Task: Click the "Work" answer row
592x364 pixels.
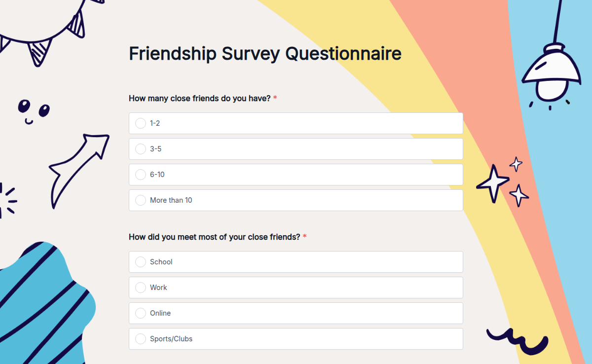Action: [x=296, y=288]
